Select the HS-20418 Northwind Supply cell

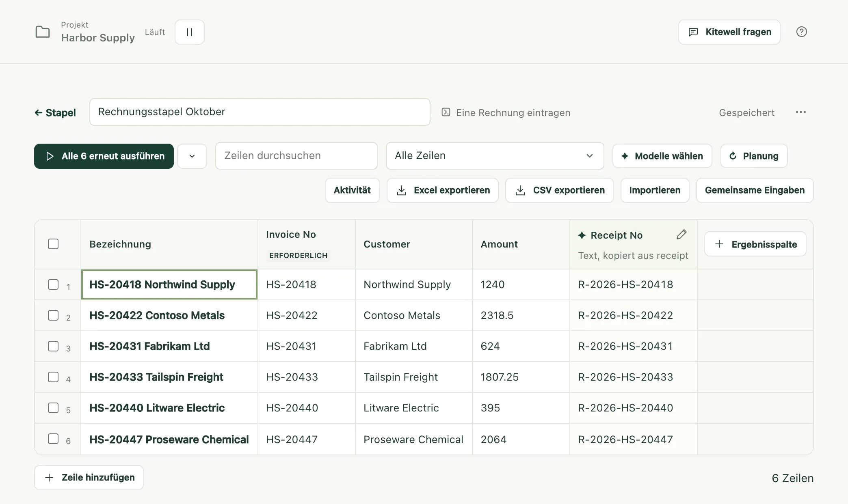click(169, 284)
